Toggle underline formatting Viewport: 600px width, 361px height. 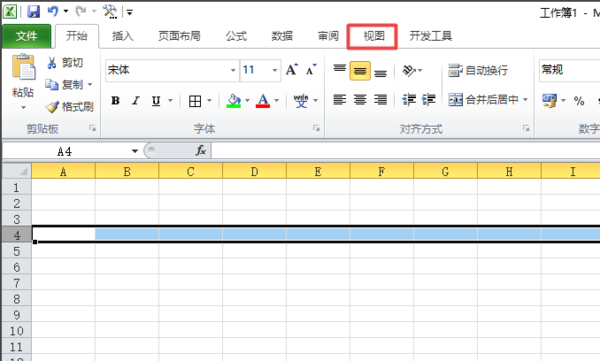pos(156,101)
